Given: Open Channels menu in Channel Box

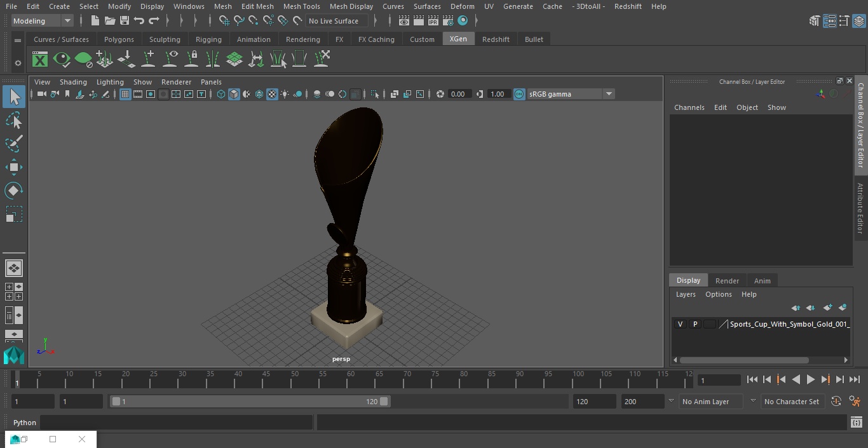Looking at the screenshot, I should tap(689, 107).
